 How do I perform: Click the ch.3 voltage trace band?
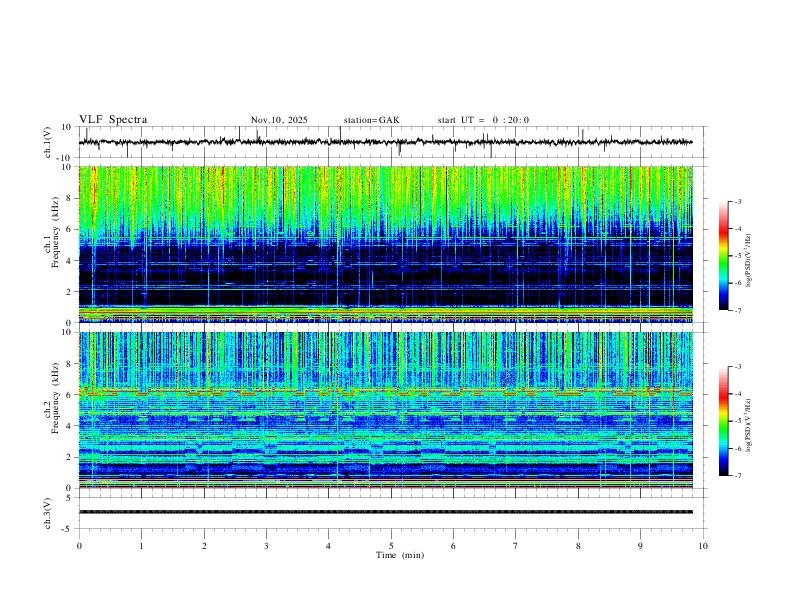click(386, 512)
